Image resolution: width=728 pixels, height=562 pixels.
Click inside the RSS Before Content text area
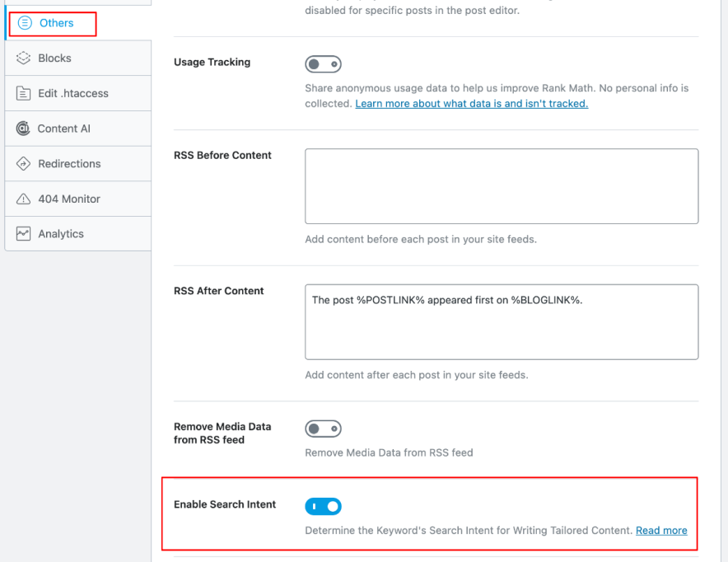click(x=501, y=185)
